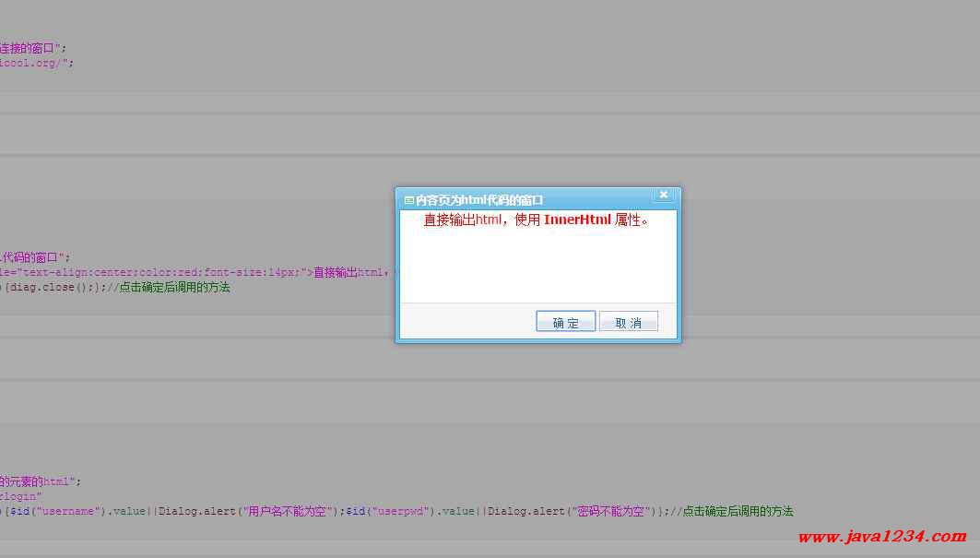Click the code line ending with 代码的窗口";

tap(36, 257)
